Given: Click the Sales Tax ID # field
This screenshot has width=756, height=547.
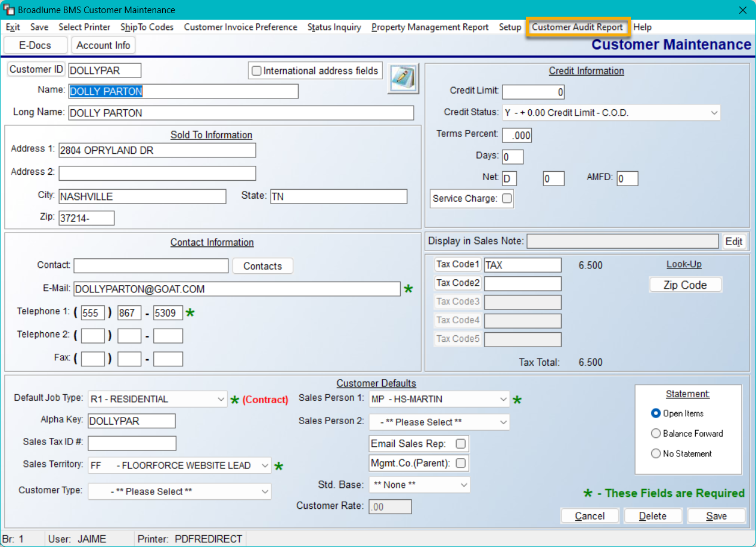Looking at the screenshot, I should (132, 443).
